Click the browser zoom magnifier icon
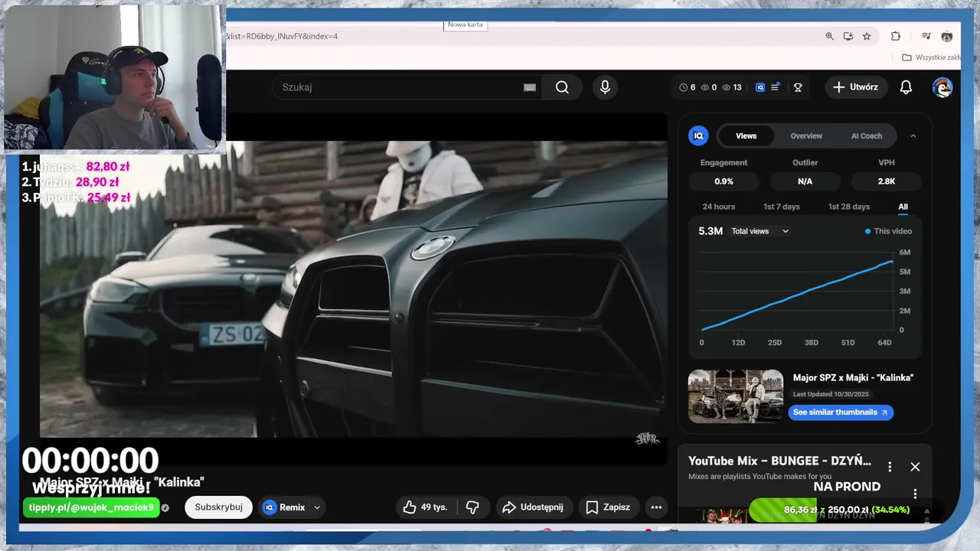Viewport: 980px width, 551px height. tap(829, 36)
